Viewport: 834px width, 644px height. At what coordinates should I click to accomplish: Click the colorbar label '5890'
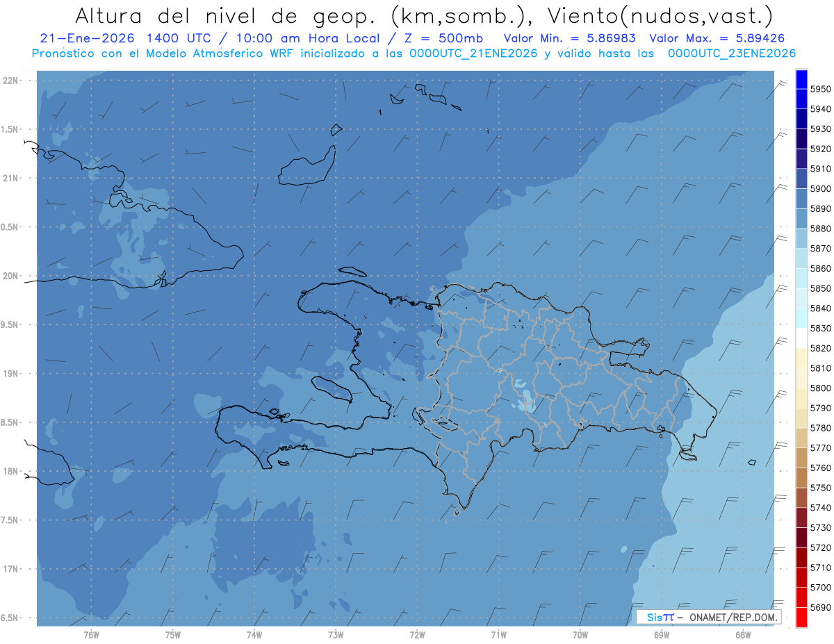(820, 208)
